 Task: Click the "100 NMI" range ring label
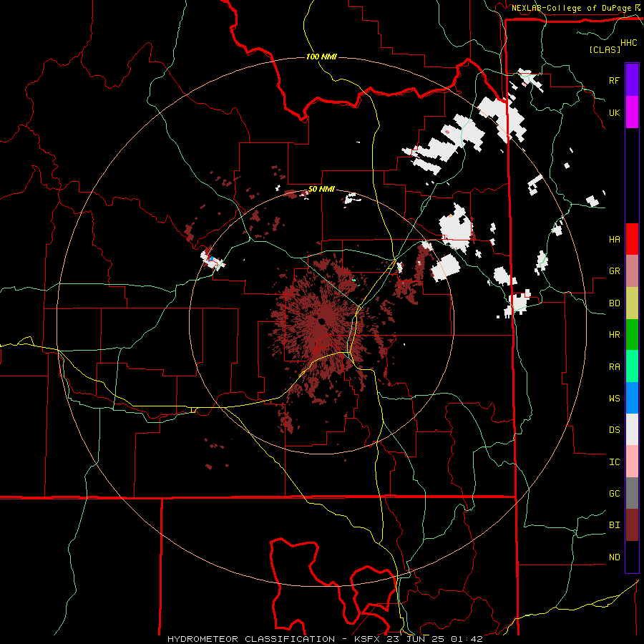pyautogui.click(x=321, y=57)
